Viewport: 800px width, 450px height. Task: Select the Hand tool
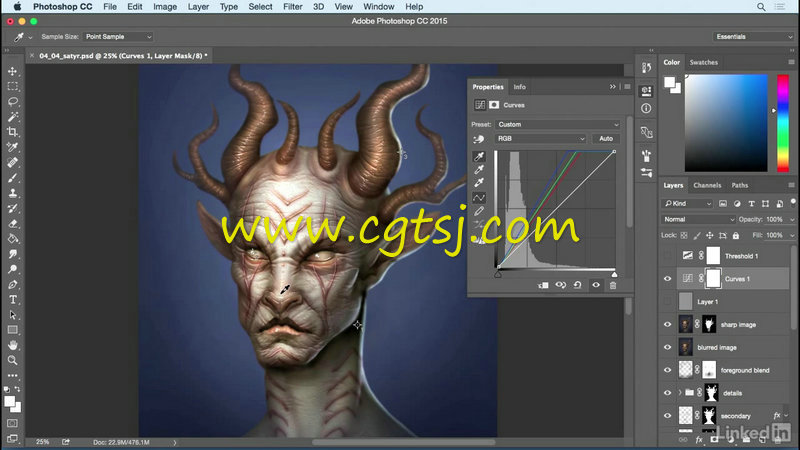coord(13,345)
